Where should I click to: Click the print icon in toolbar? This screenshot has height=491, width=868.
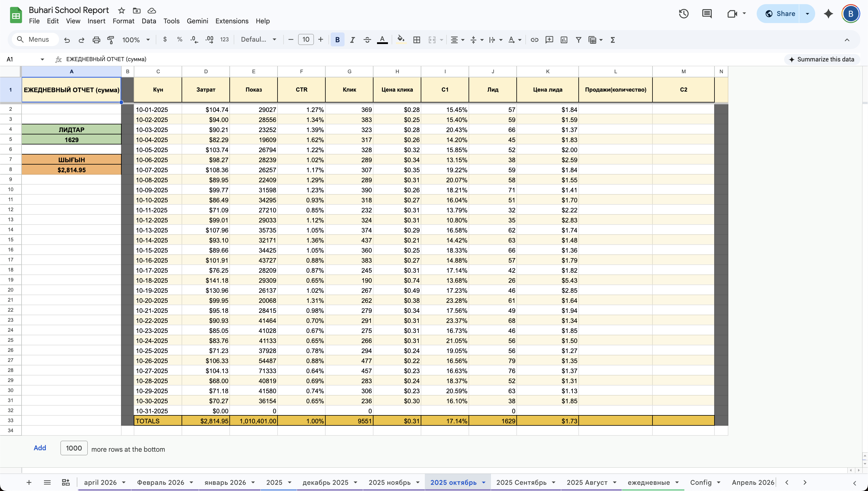pos(96,40)
